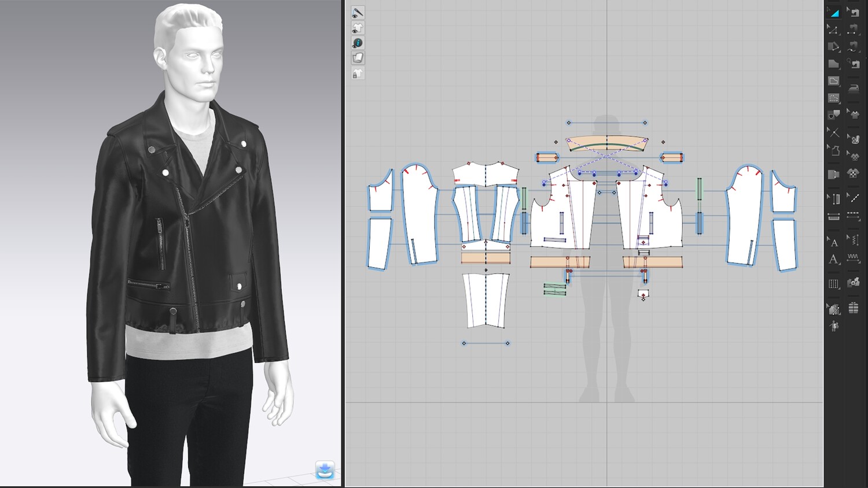This screenshot has height=488, width=868.
Task: Select the Seam Allowance bodice outline tool
Action: [833, 150]
